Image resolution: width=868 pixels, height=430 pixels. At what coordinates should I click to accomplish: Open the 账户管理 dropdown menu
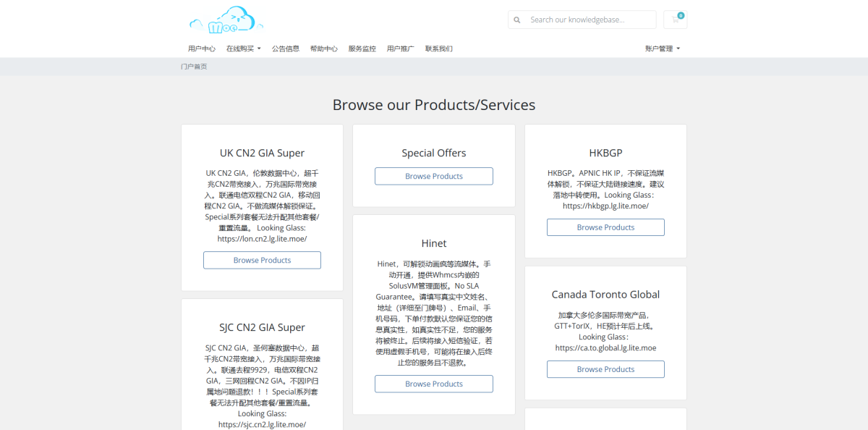pyautogui.click(x=660, y=49)
